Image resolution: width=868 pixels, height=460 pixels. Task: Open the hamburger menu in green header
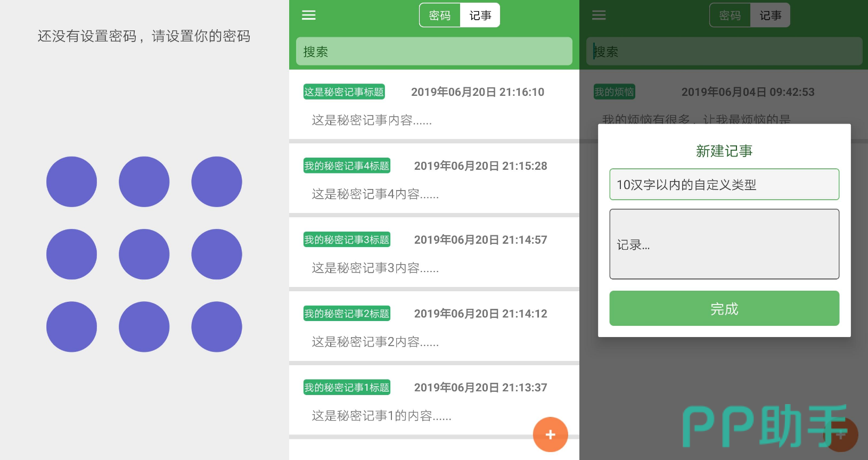tap(309, 15)
